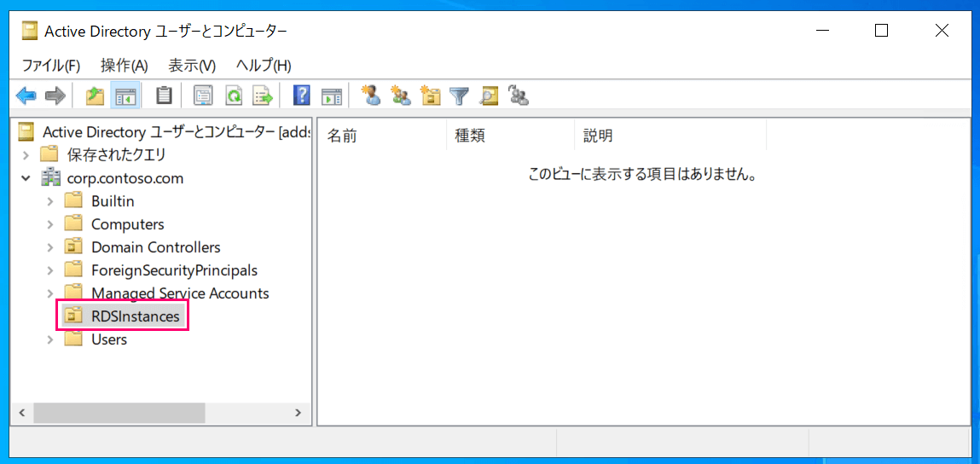Expand the Managed Service Accounts node
The image size is (980, 464).
[x=50, y=293]
